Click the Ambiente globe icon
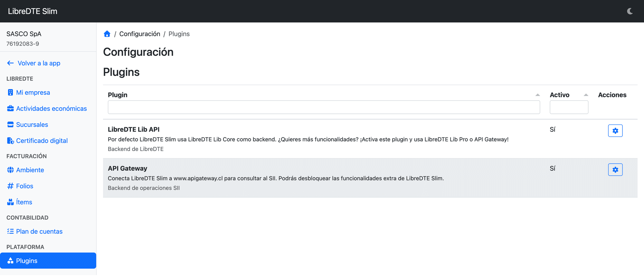Image resolution: width=644 pixels, height=279 pixels. pyautogui.click(x=10, y=170)
